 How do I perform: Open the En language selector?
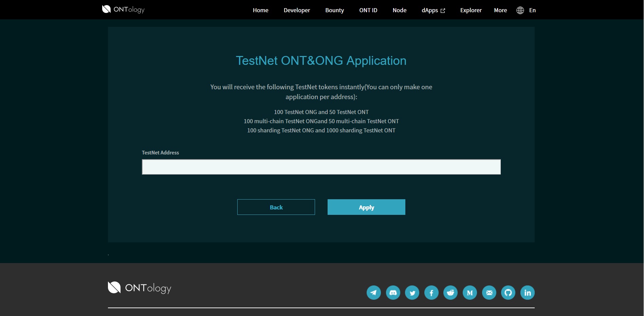tap(532, 10)
